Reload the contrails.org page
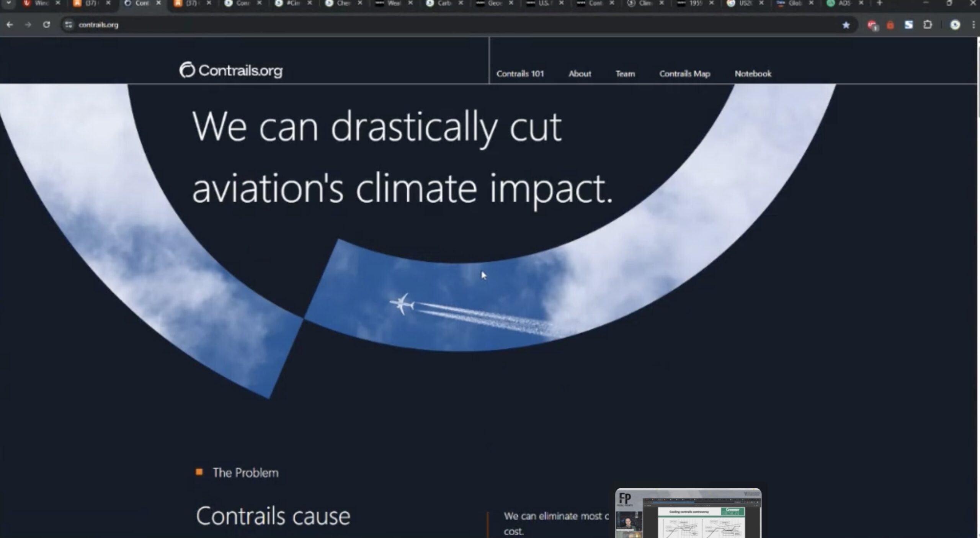 pyautogui.click(x=47, y=25)
